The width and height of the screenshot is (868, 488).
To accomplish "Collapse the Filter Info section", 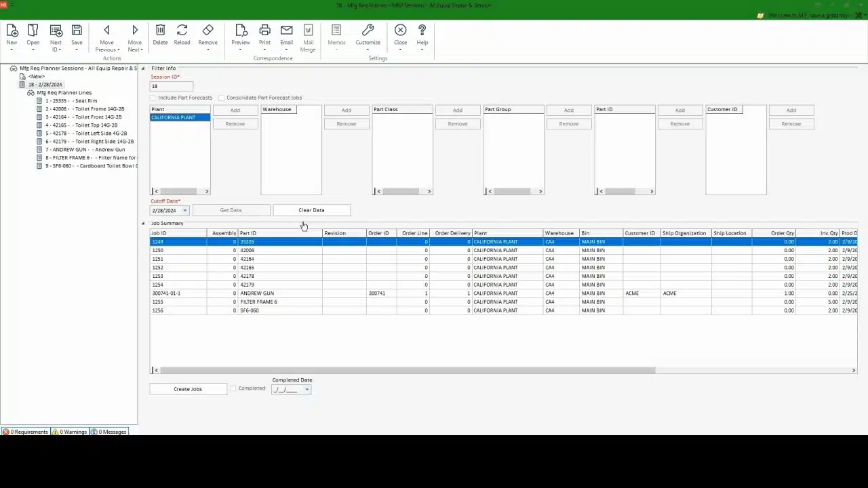I will click(142, 68).
